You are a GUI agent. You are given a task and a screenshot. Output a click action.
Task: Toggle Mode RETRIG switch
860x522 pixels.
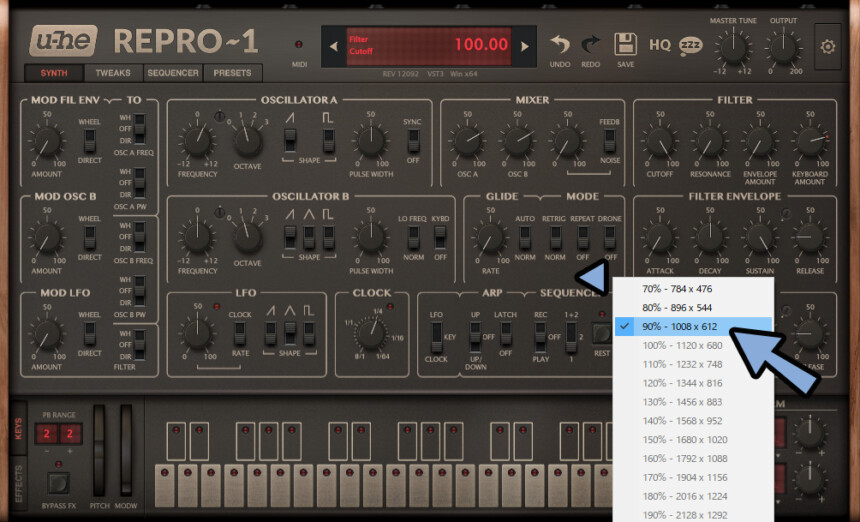pos(555,237)
